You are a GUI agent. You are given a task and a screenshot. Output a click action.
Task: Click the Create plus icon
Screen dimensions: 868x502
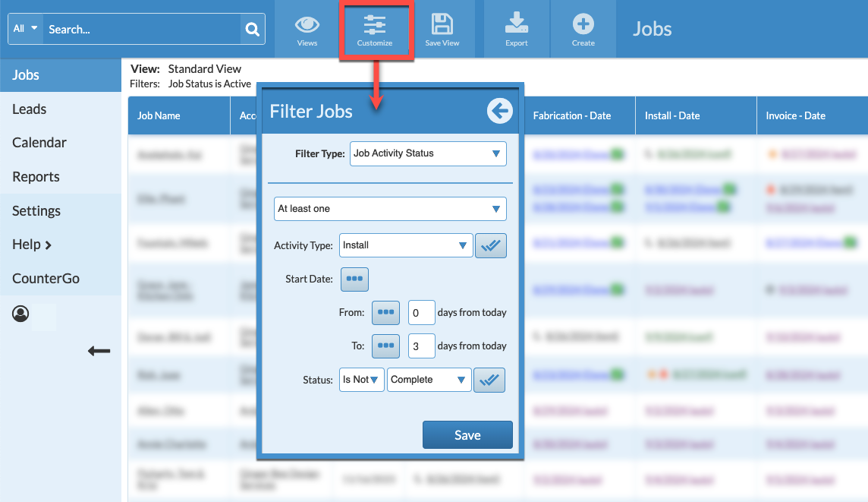coord(583,24)
